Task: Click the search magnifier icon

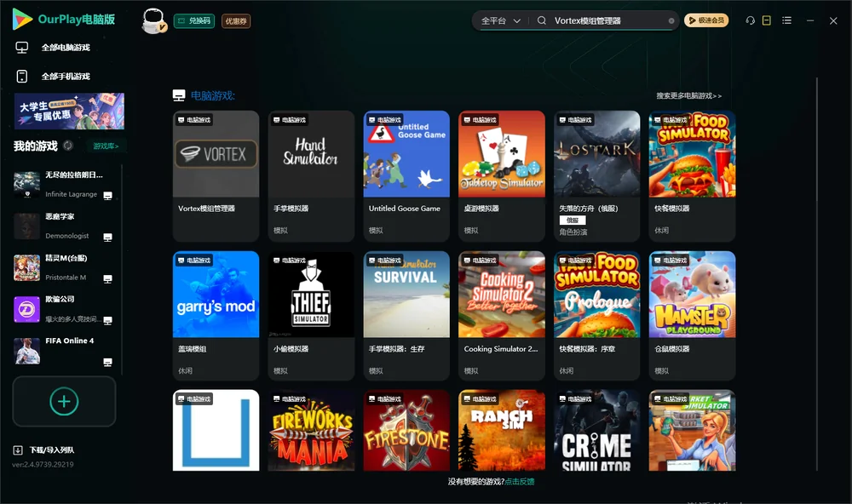Action: pyautogui.click(x=542, y=20)
